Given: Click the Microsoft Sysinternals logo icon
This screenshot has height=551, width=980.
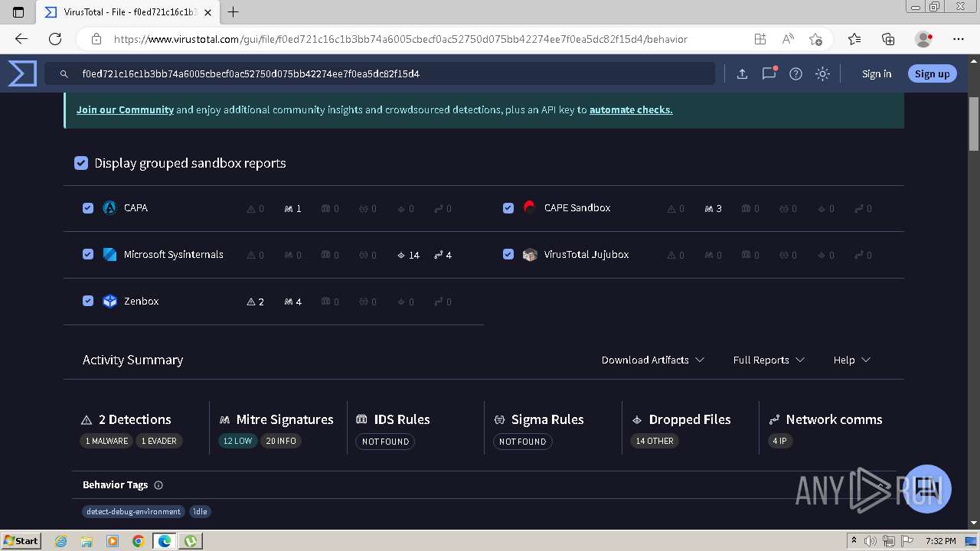Looking at the screenshot, I should (109, 254).
